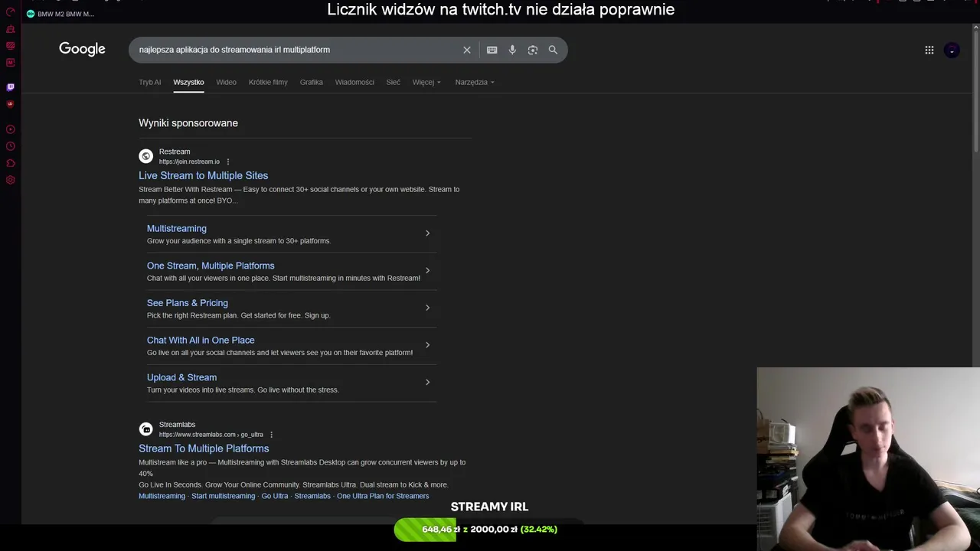Open the on-screen keyboard input tool
The width and height of the screenshot is (980, 551).
coord(492,50)
